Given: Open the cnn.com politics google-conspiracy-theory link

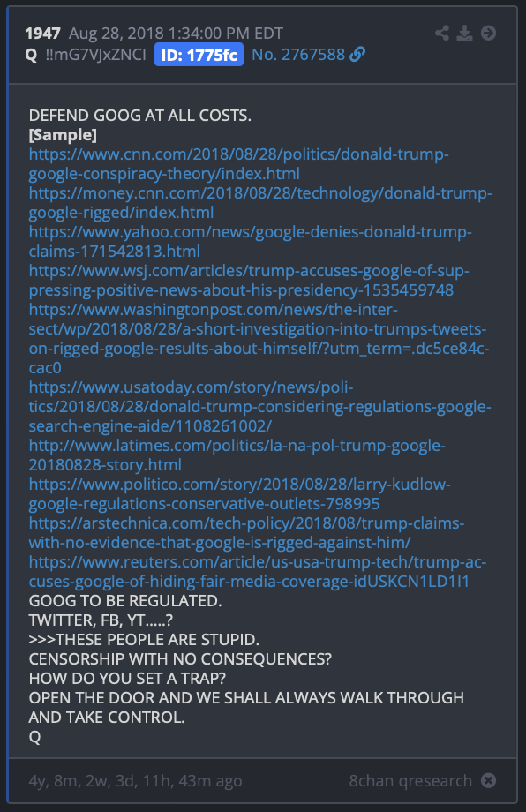Looking at the screenshot, I should (x=238, y=164).
